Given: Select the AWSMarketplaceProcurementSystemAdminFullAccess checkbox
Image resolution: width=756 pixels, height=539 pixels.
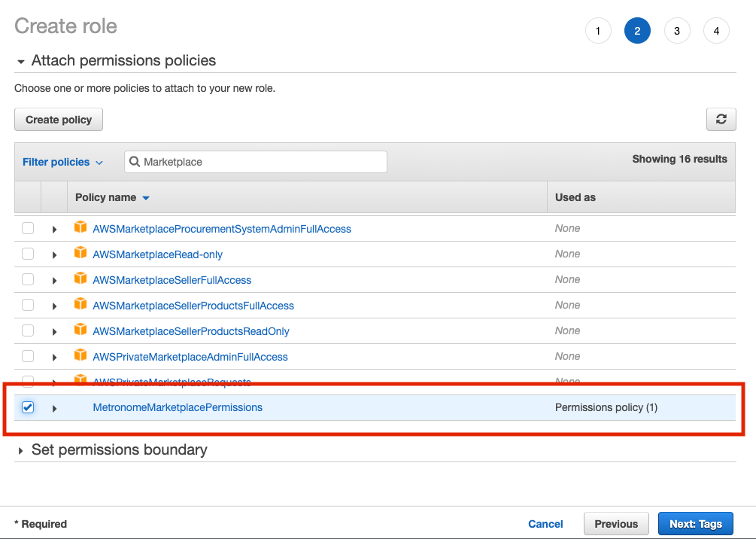Looking at the screenshot, I should pyautogui.click(x=28, y=228).
